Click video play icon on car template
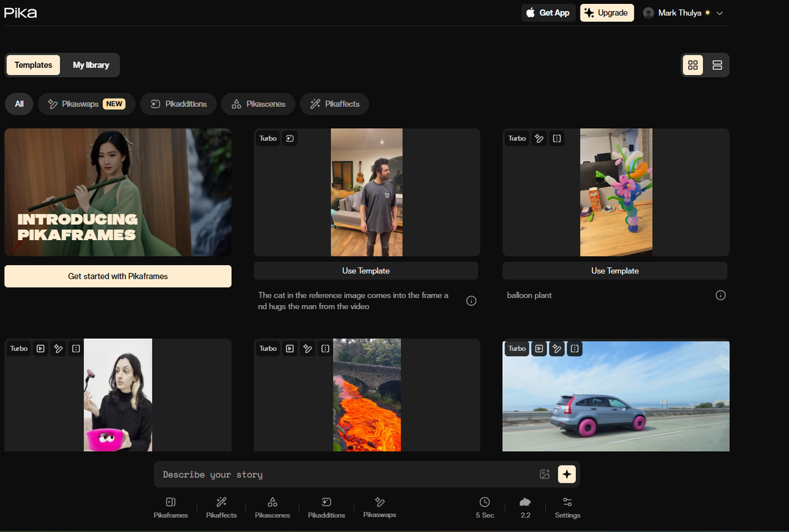789x532 pixels. [539, 349]
